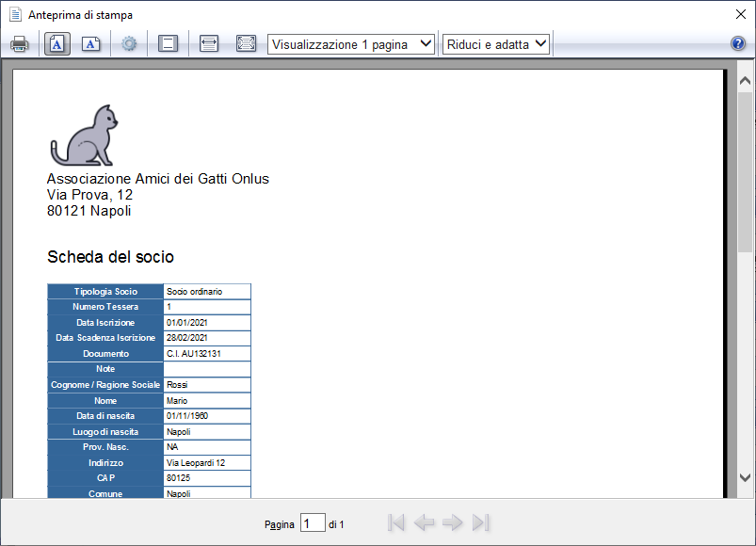Click the scrollbar down arrow
This screenshot has width=756, height=546.
(745, 477)
